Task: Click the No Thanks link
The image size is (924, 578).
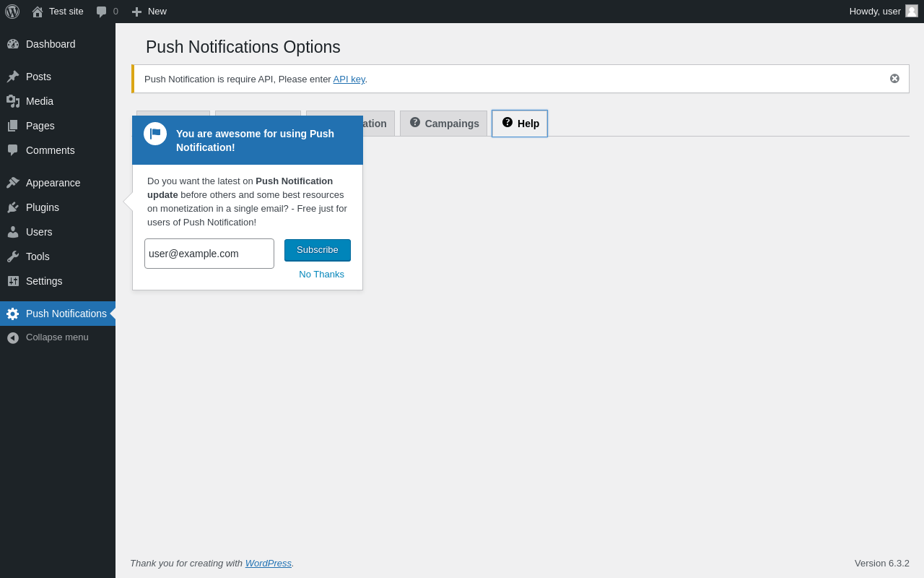Action: [x=321, y=275]
